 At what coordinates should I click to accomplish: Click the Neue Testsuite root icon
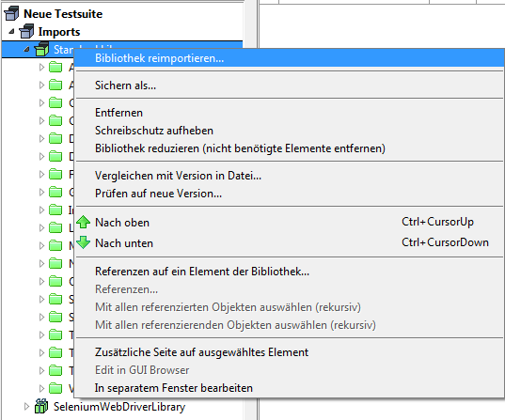click(x=11, y=13)
